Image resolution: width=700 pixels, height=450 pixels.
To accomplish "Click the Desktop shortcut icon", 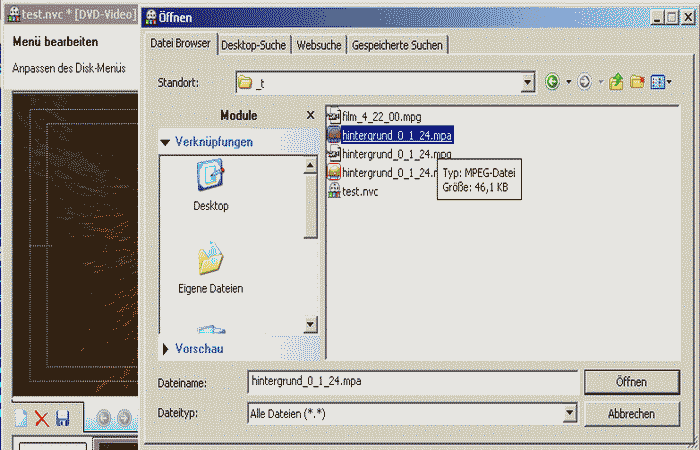I will tap(210, 178).
